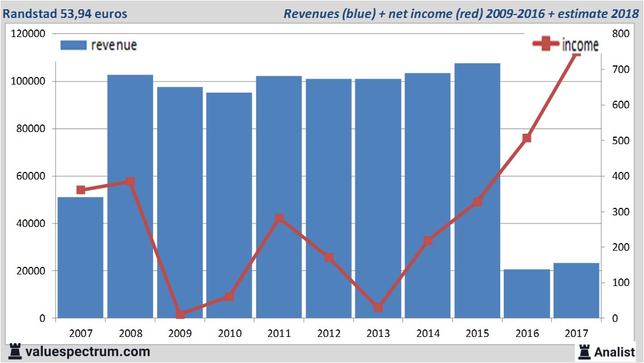The width and height of the screenshot is (644, 363).
Task: Click the 2014 income data point
Action: tap(428, 241)
